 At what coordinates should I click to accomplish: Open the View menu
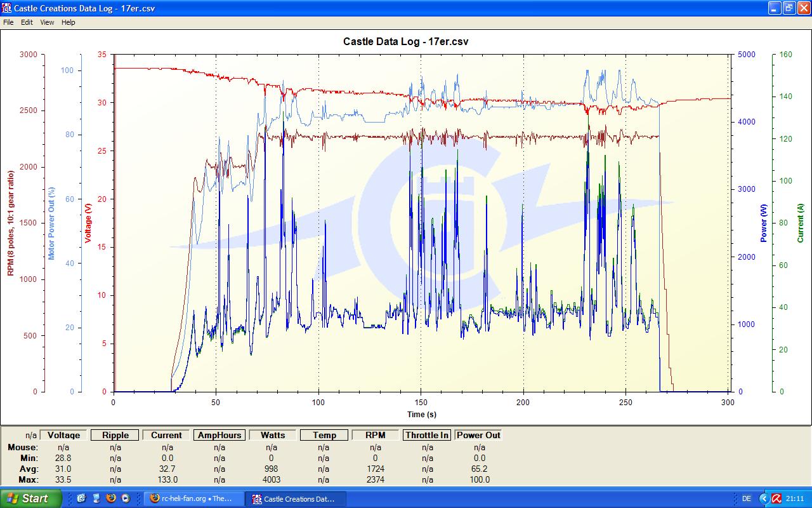click(47, 22)
